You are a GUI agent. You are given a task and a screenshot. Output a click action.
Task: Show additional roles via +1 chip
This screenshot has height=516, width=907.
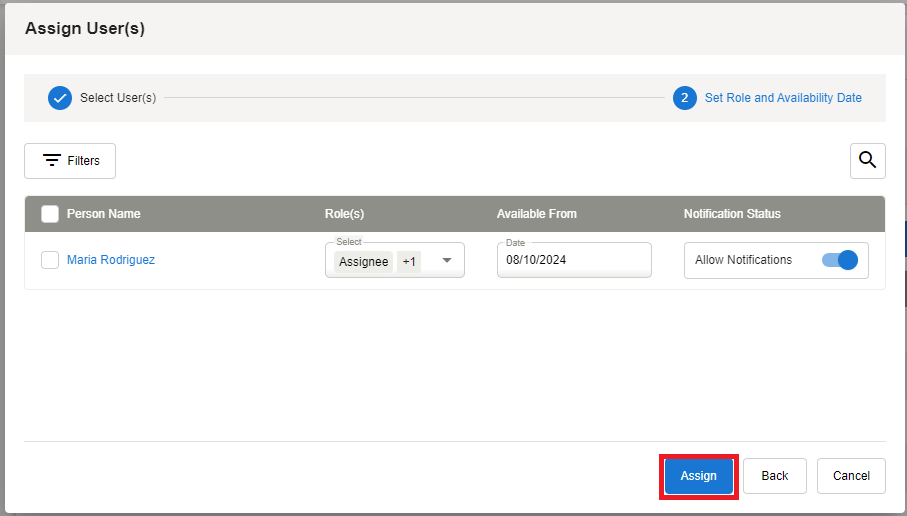410,261
